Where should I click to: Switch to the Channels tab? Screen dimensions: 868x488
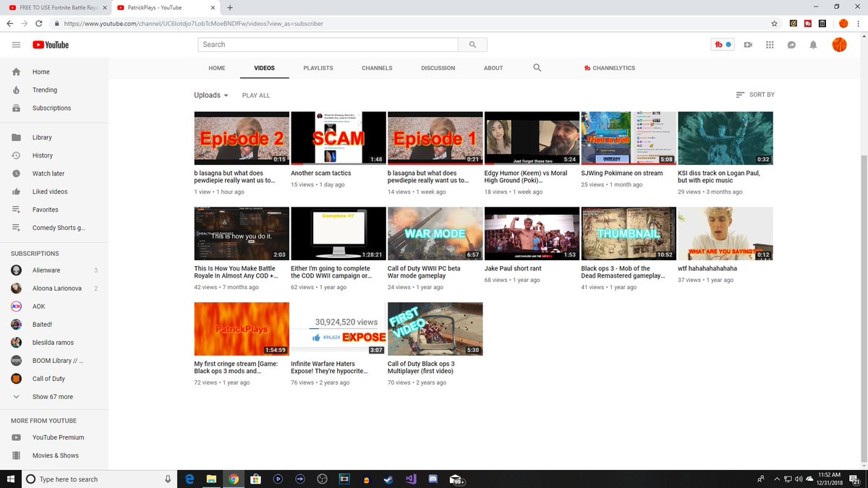tap(377, 68)
